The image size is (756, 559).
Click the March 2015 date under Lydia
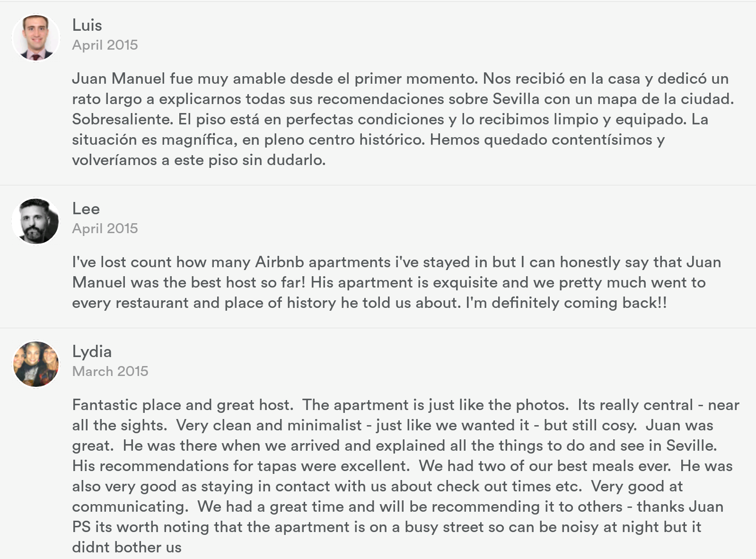click(x=110, y=371)
